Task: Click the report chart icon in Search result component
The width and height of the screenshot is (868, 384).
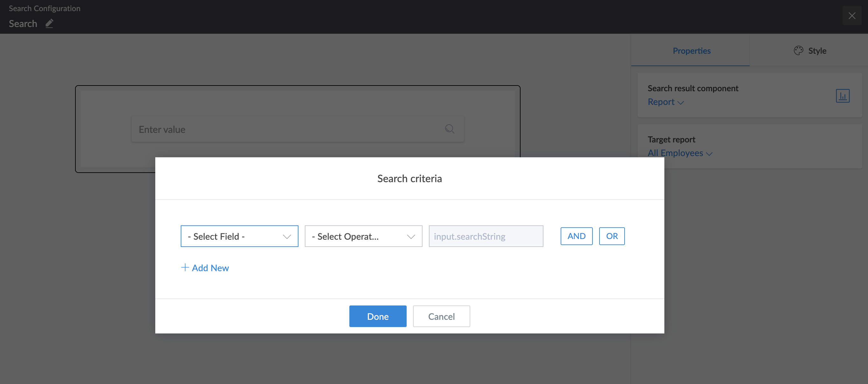Action: click(843, 96)
